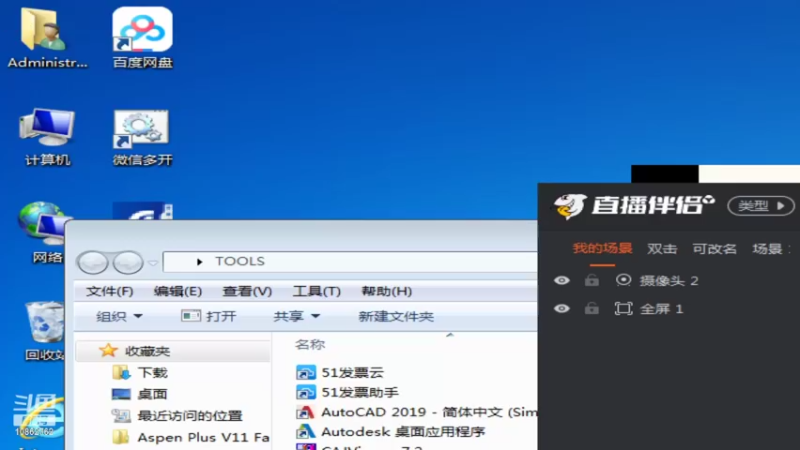The image size is (800, 450).
Task: Select the 双击 scene tab
Action: [x=662, y=248]
